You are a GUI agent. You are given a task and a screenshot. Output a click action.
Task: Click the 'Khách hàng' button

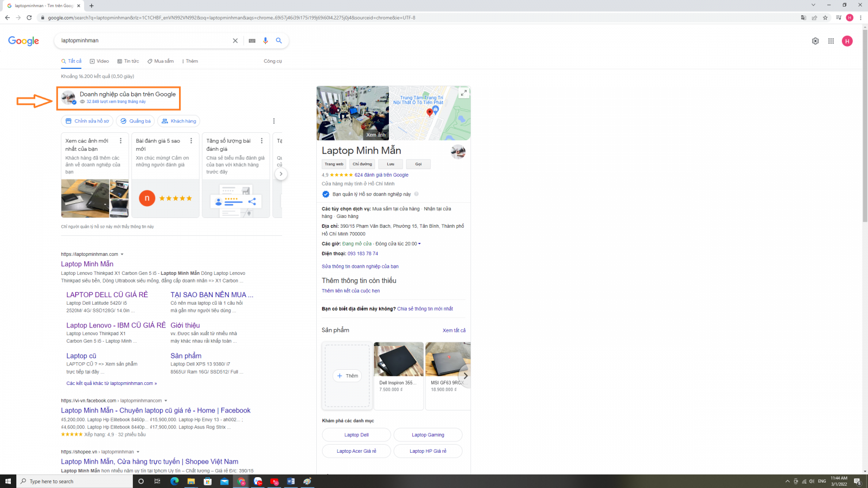coord(178,121)
